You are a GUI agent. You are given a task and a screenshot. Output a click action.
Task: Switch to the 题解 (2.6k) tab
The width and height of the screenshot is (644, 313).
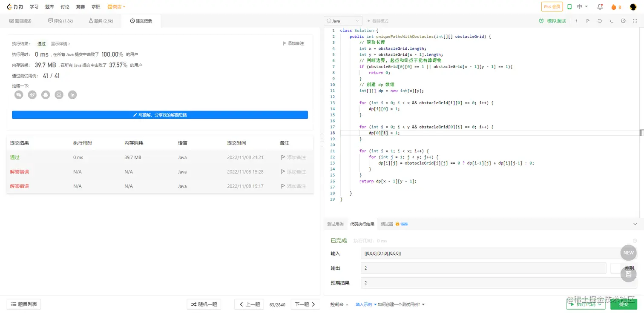coord(101,21)
